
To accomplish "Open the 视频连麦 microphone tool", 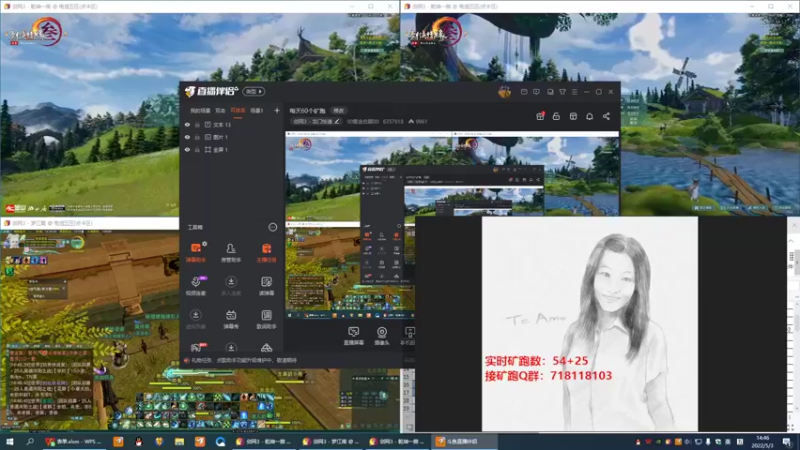I will [195, 286].
